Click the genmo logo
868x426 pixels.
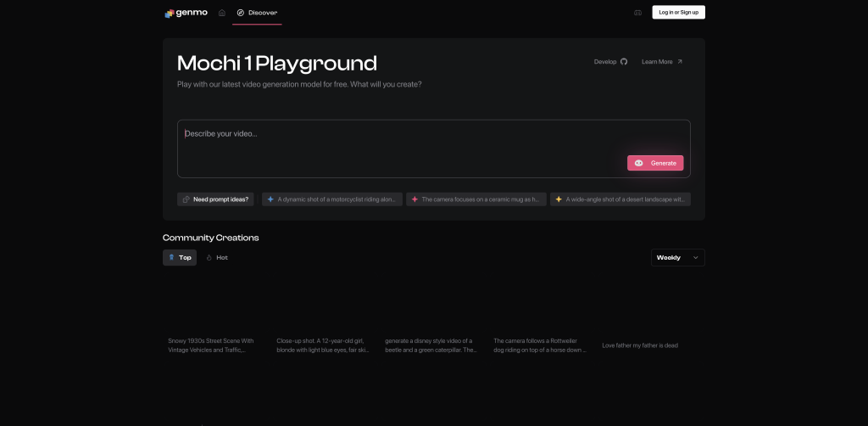point(186,13)
